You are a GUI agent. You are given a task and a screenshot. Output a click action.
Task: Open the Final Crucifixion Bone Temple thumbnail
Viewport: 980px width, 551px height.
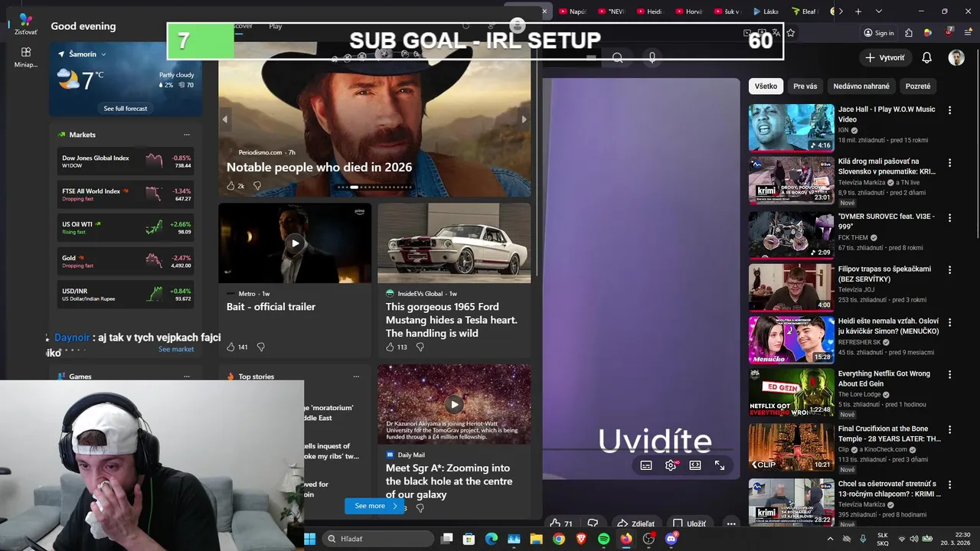point(791,446)
